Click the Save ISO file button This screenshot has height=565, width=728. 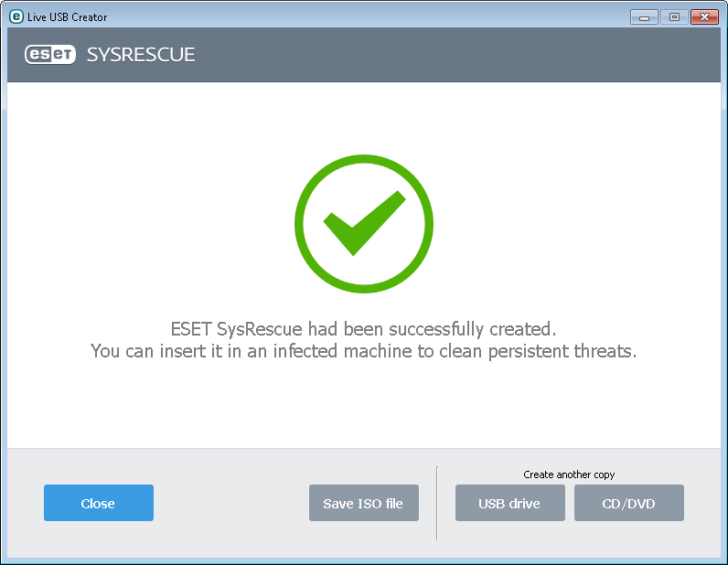363,503
